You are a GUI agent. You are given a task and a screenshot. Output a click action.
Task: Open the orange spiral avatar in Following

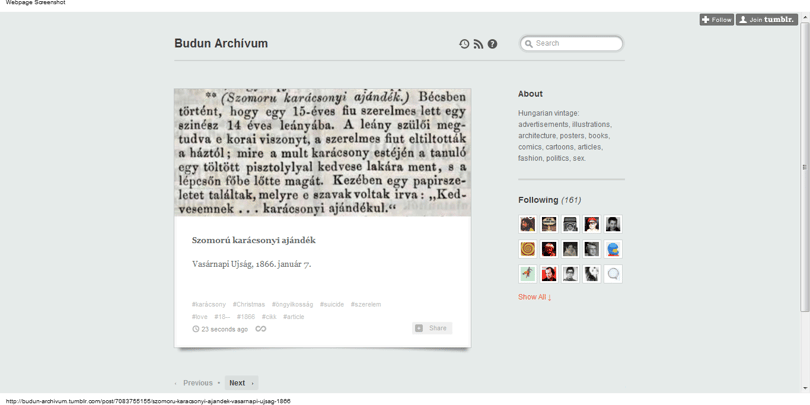(x=527, y=249)
